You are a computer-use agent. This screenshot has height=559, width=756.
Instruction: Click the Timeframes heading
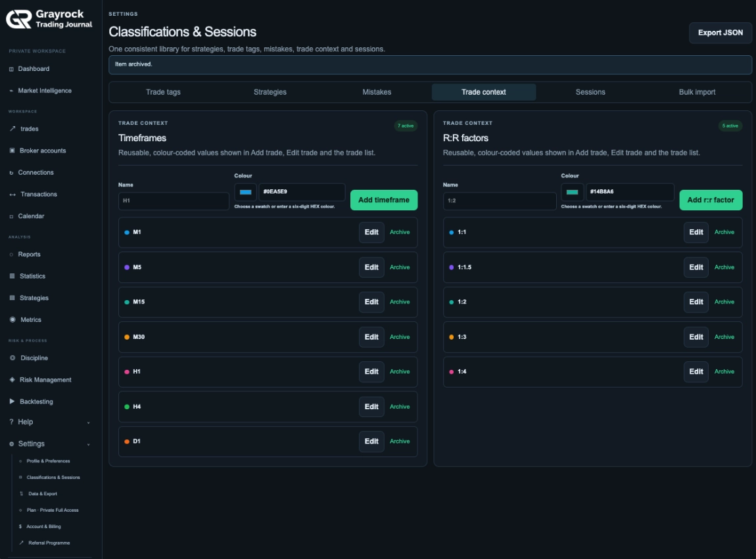pyautogui.click(x=142, y=139)
